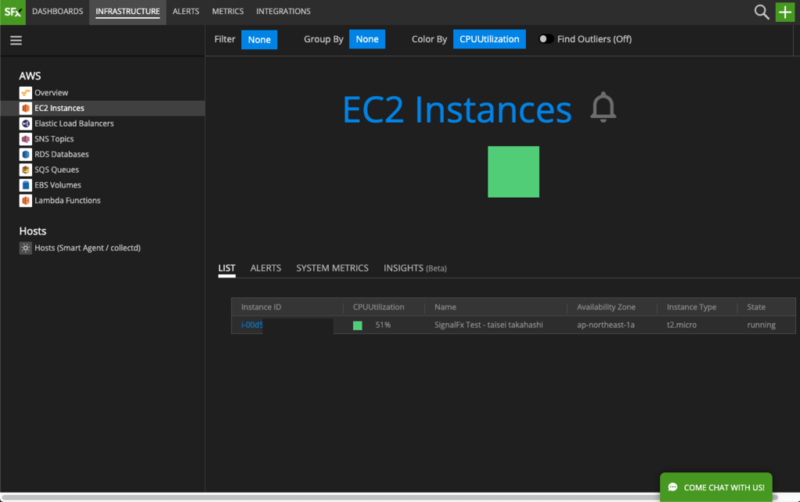Image resolution: width=800 pixels, height=502 pixels.
Task: Click the small green CPU swatch in the row
Action: point(358,325)
